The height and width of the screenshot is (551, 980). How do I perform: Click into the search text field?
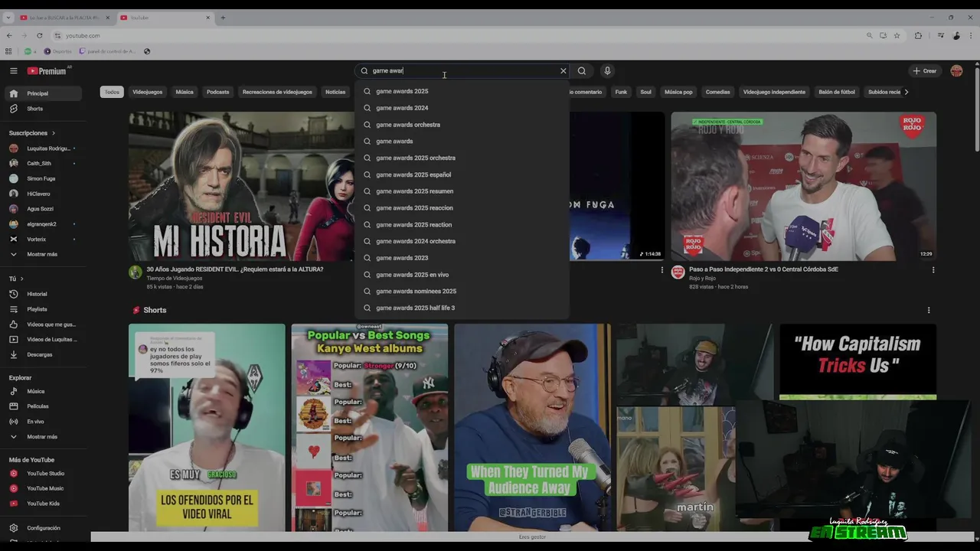pos(463,70)
